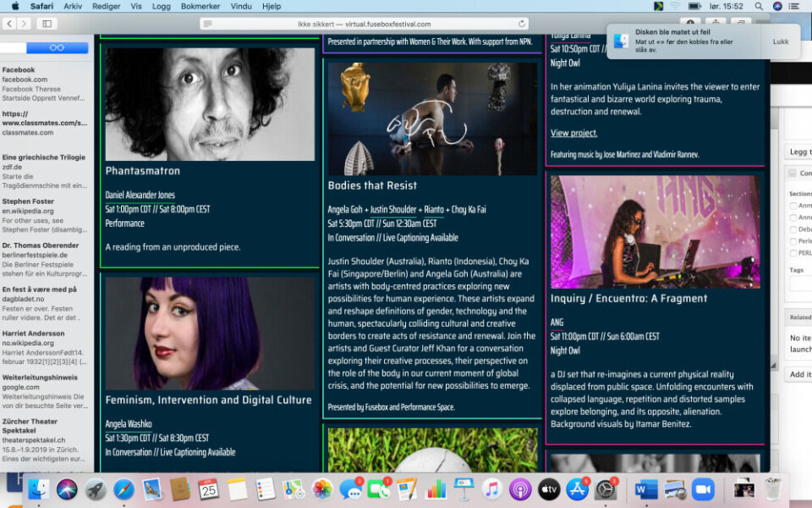Collapse the panel with the minus expander
The image size is (812, 508).
click(x=793, y=174)
